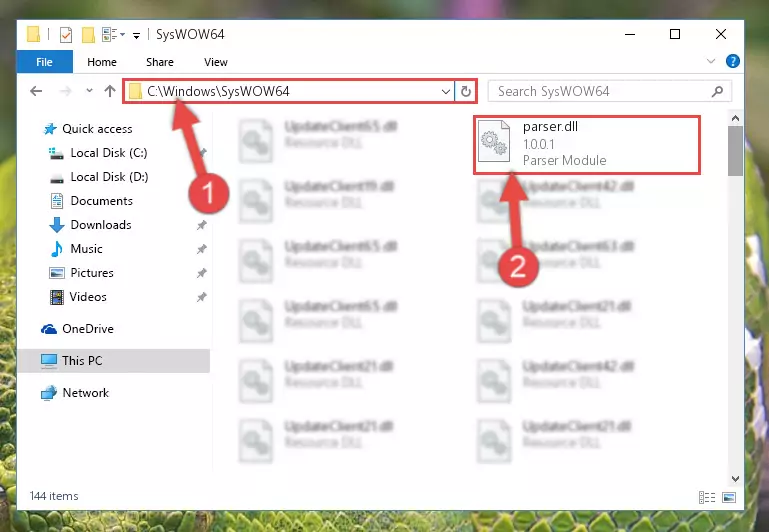Maximize the SysWOW64 window
Image resolution: width=769 pixels, height=532 pixels.
(675, 34)
